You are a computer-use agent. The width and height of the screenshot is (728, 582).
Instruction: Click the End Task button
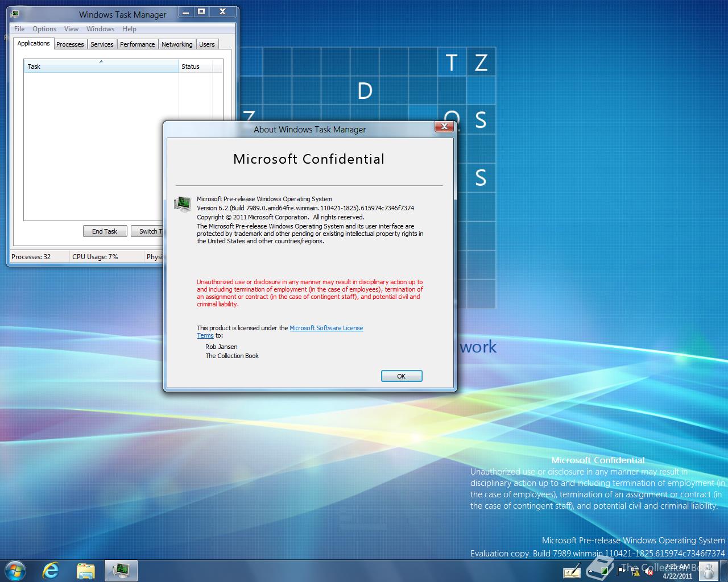point(105,231)
